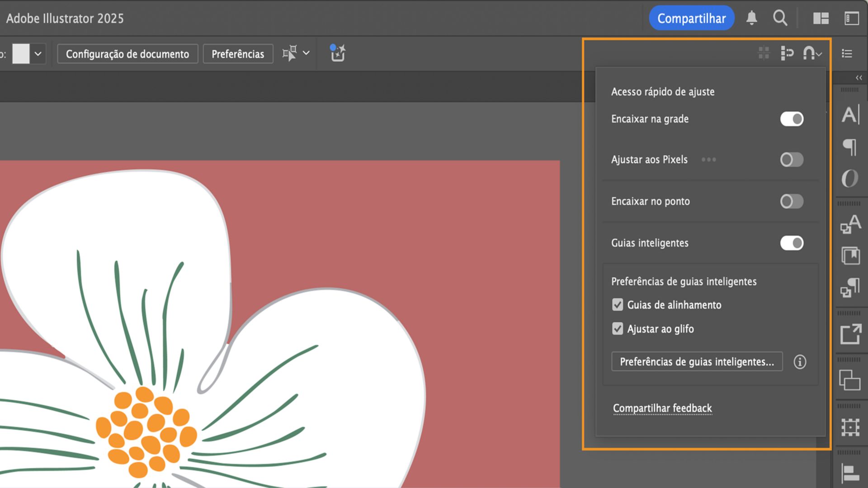
Task: Open Preferências de guias inteligentes... button
Action: [x=697, y=361]
